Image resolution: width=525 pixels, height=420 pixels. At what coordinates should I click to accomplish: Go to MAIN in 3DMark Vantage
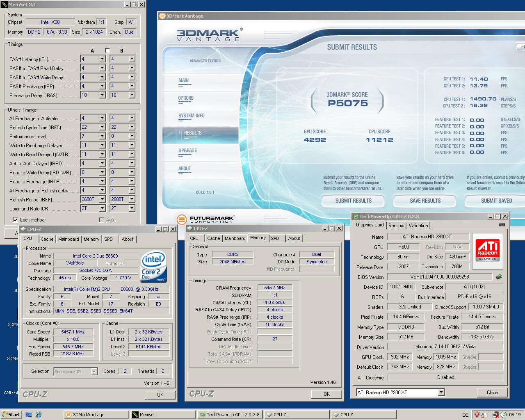[183, 80]
